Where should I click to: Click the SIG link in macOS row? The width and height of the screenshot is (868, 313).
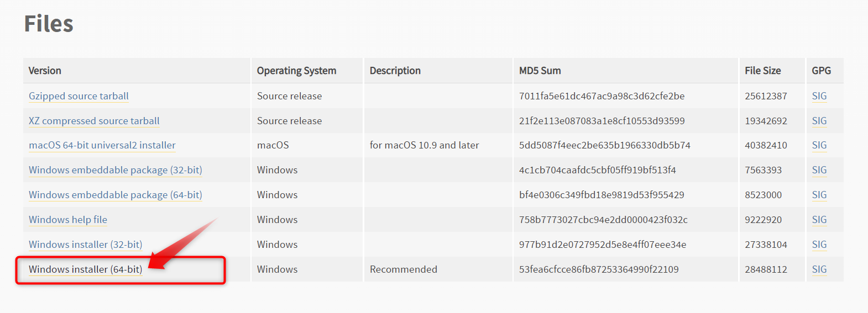point(819,145)
